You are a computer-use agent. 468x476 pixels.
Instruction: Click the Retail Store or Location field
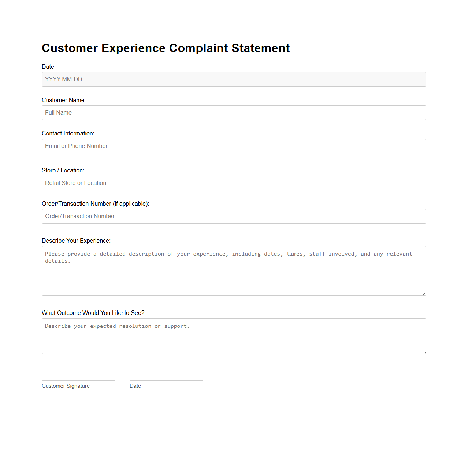pyautogui.click(x=234, y=183)
